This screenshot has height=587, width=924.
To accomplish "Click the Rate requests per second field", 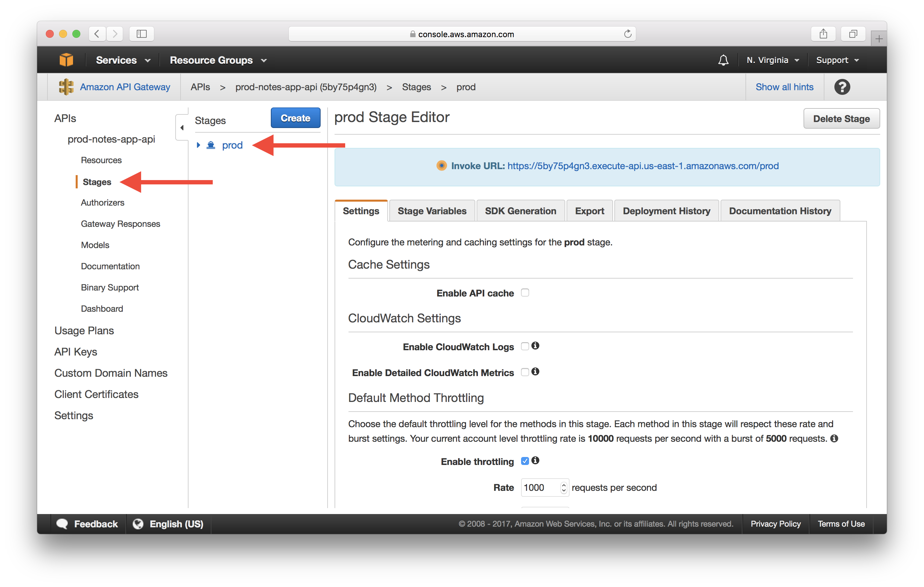I will click(539, 488).
